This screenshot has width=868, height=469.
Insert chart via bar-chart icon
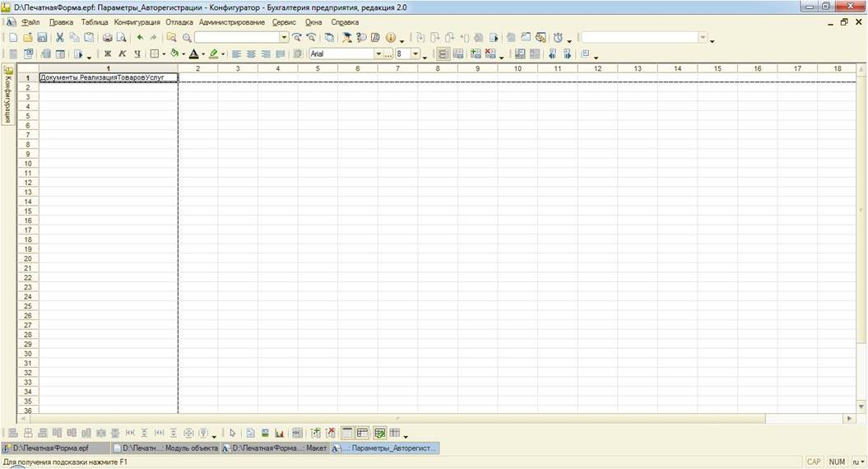click(x=280, y=433)
